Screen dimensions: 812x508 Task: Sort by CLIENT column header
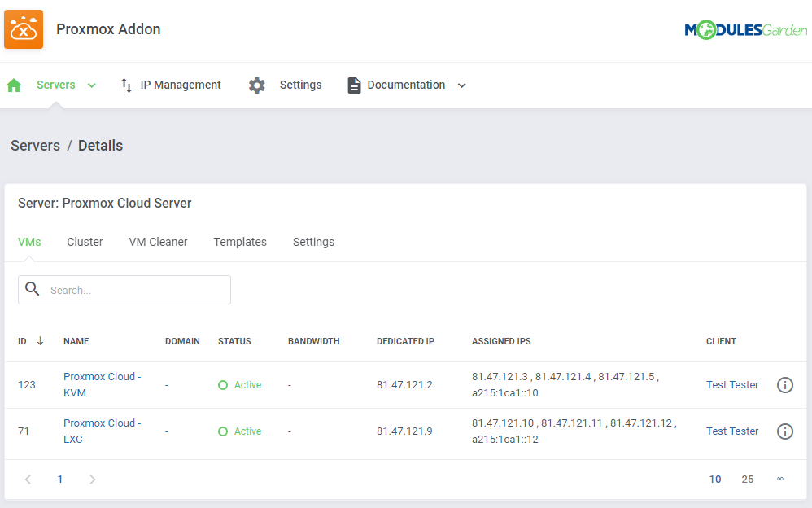tap(721, 341)
